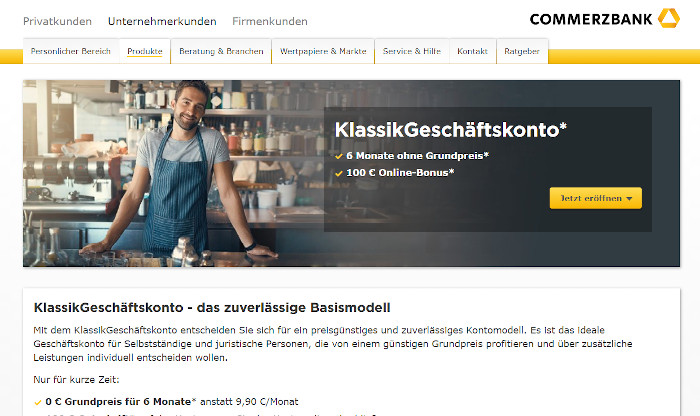Open the Produkte tab
The height and width of the screenshot is (416, 700).
coord(145,51)
